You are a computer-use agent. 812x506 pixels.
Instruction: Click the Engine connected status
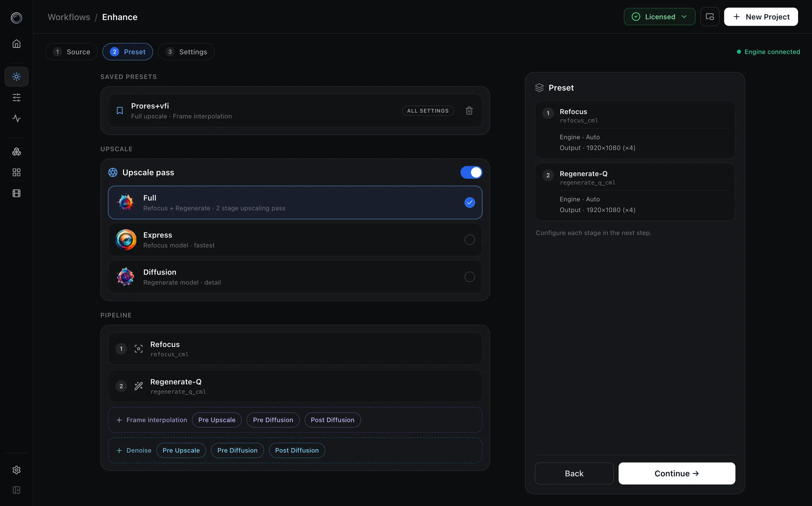pyautogui.click(x=768, y=52)
